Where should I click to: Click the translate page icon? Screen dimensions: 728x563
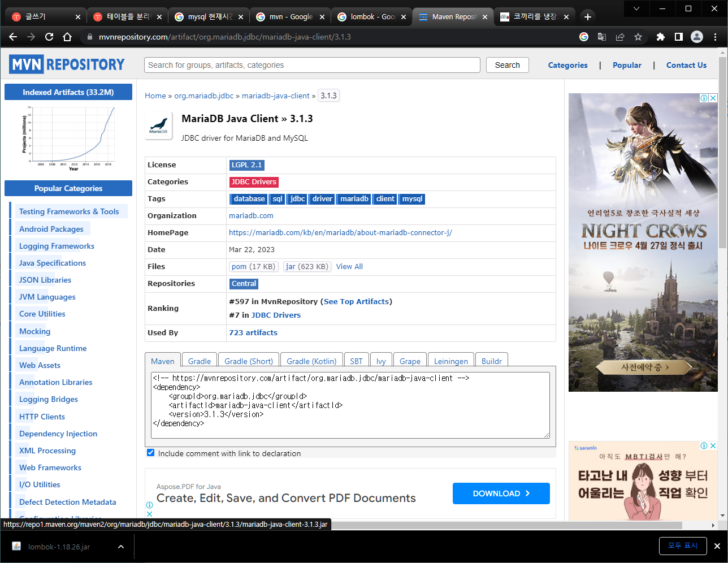click(x=602, y=37)
